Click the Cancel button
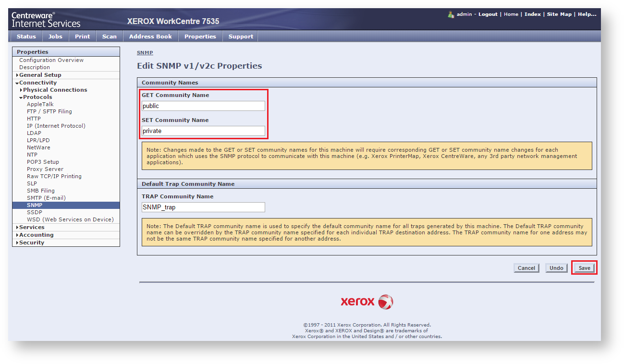Image resolution: width=624 pixels, height=364 pixels. tap(526, 268)
